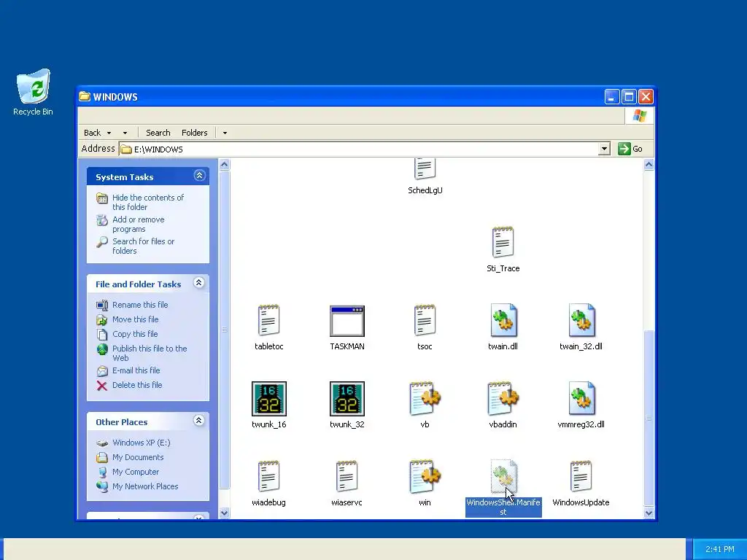Select the twunk_16 application icon
Viewport: 747px width, 560px height.
click(x=268, y=399)
